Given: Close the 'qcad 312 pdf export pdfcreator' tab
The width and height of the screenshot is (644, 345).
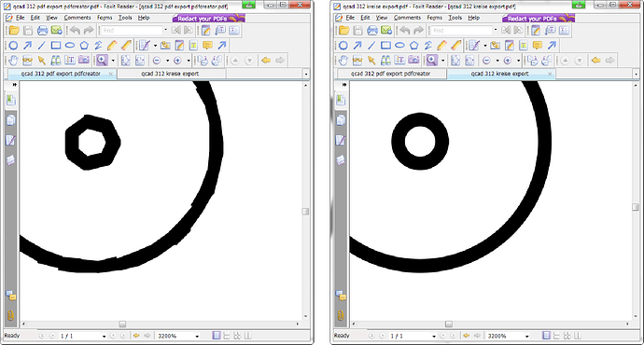Looking at the screenshot, I should click(111, 74).
